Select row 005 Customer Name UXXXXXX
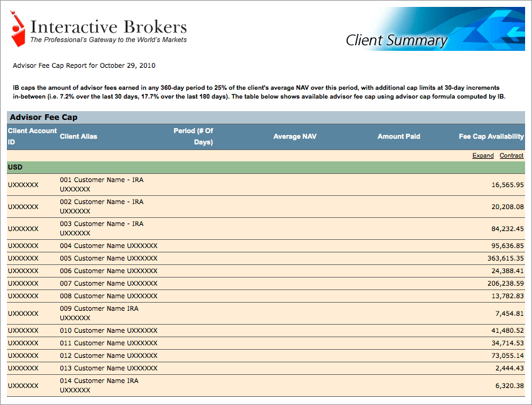532x405 pixels. pyautogui.click(x=266, y=258)
